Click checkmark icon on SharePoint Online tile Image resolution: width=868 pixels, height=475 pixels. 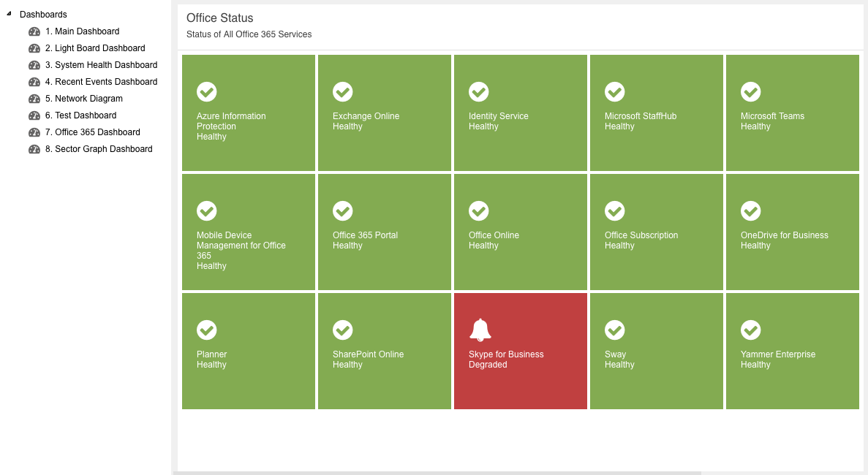pyautogui.click(x=343, y=330)
